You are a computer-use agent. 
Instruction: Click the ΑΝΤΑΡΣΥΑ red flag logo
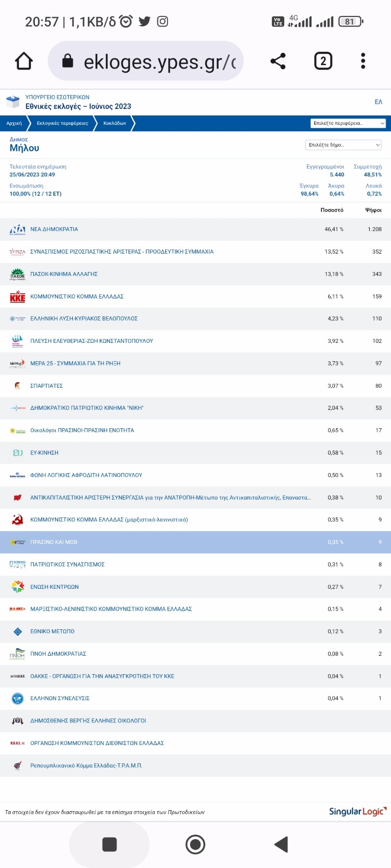(17, 498)
